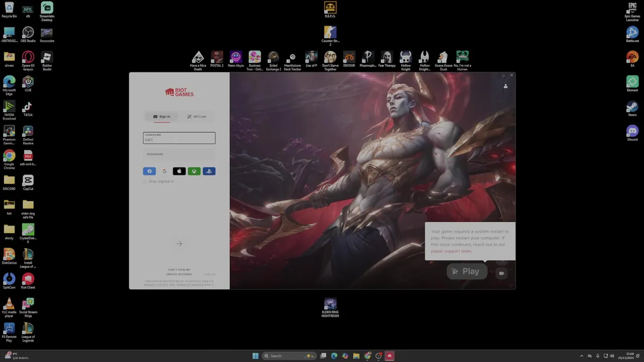Open the Element desktop shortcut
Screen dimensions: 644x362
[632, 83]
